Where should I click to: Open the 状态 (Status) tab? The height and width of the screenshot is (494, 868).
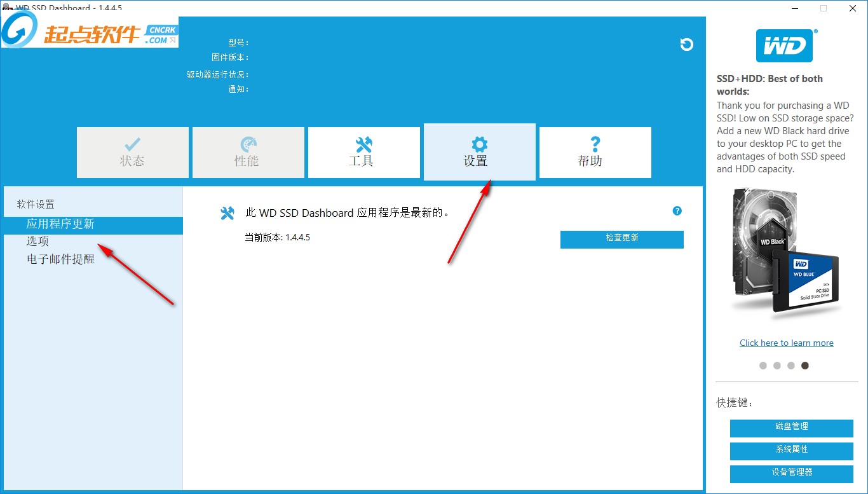click(x=133, y=153)
